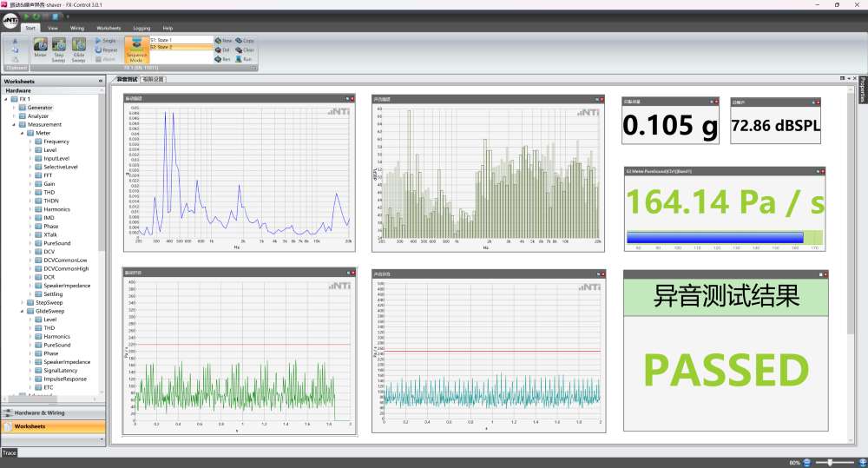Expand the GlideSweep PureSound node
Screen dimensions: 868x468
point(30,345)
